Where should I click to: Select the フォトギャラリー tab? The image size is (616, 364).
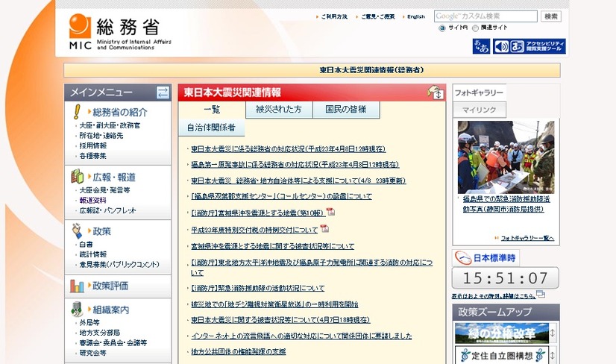click(480, 92)
